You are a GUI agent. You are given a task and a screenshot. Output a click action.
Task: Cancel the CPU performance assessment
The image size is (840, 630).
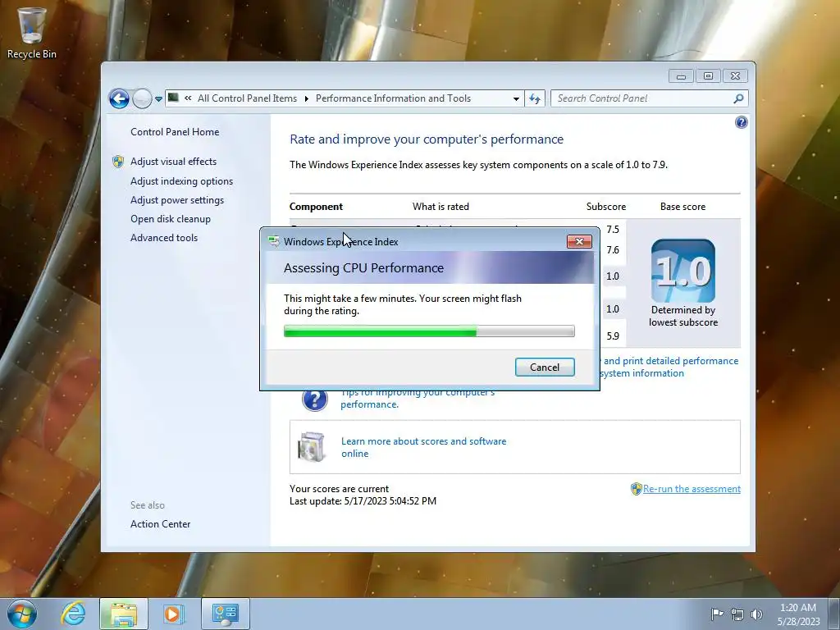(x=545, y=367)
